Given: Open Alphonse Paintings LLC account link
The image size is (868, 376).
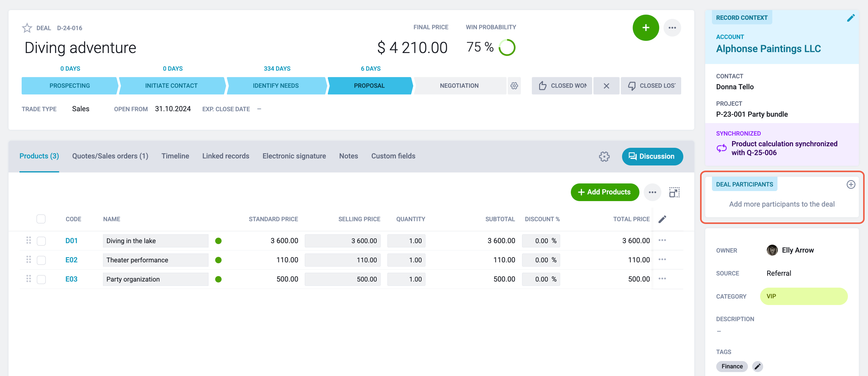Looking at the screenshot, I should pos(768,49).
